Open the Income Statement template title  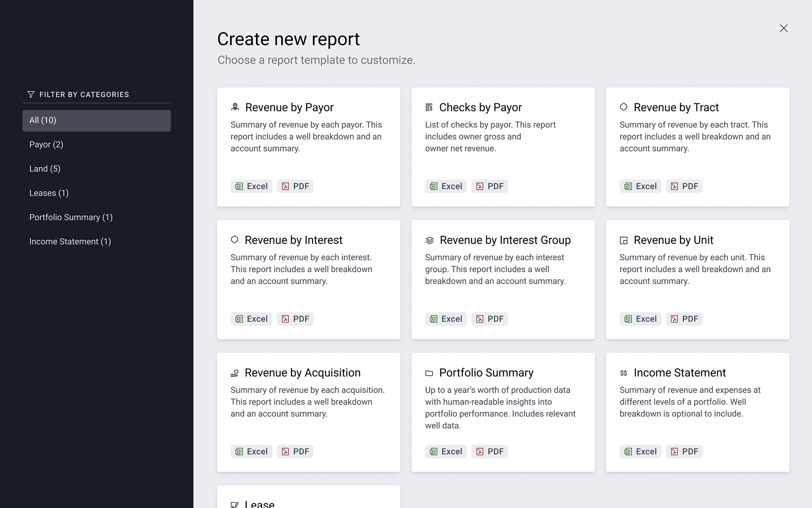point(680,373)
